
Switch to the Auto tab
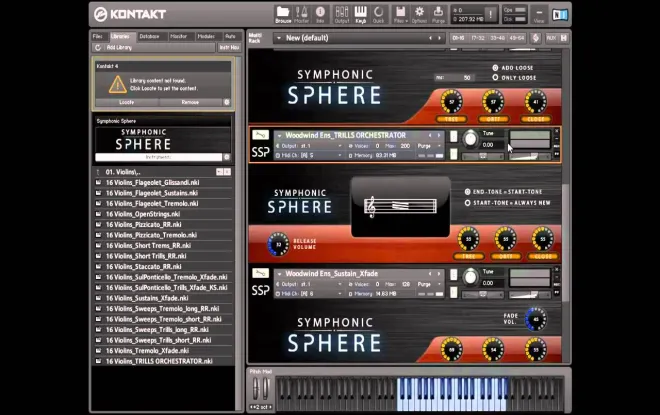tap(230, 37)
